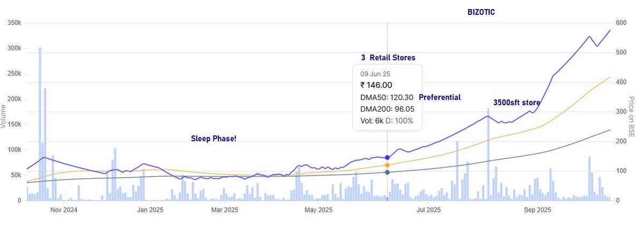The width and height of the screenshot is (644, 228).
Task: Click the 'D: 100%' tooltip value
Action: coord(399,121)
